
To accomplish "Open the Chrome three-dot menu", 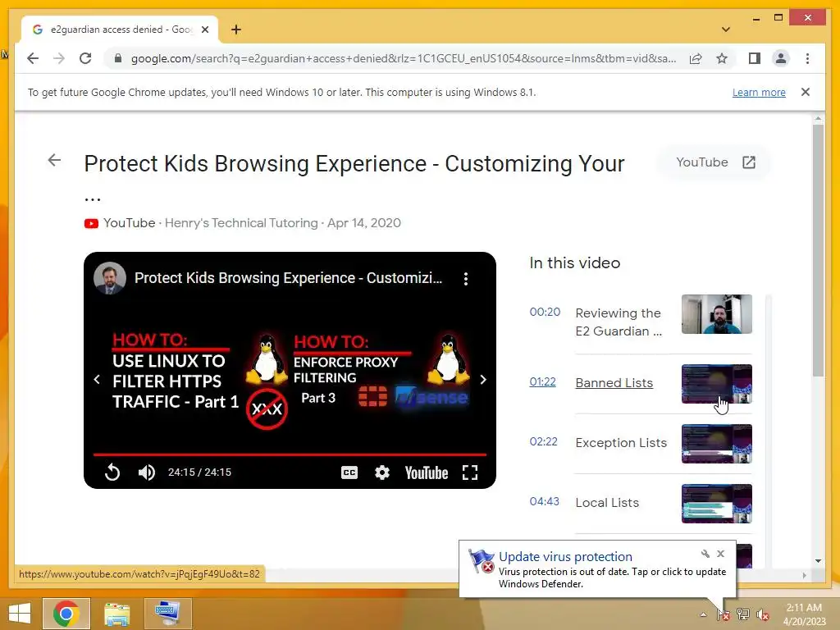I will (807, 58).
